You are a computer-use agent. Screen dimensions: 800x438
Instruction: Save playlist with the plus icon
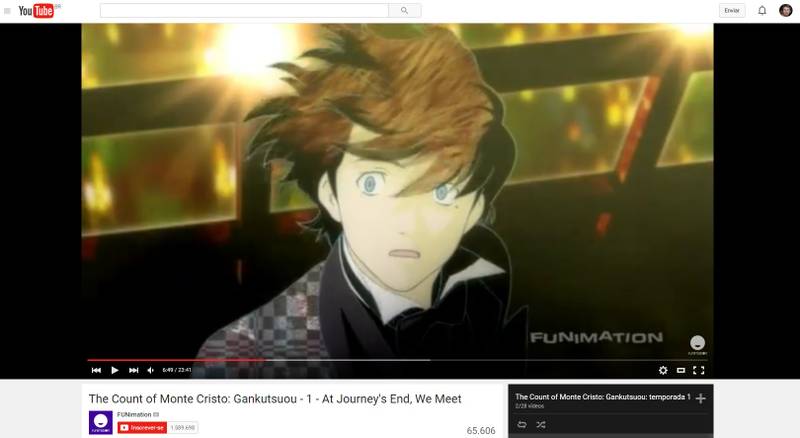(x=701, y=398)
